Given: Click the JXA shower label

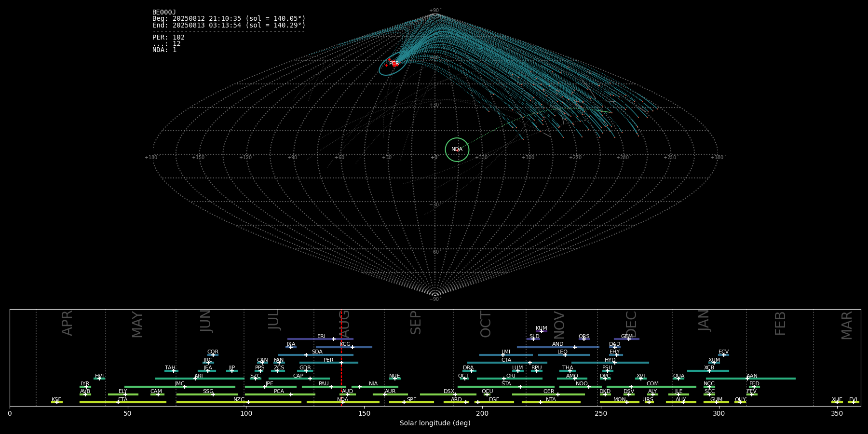Looking at the screenshot, I should tap(291, 344).
